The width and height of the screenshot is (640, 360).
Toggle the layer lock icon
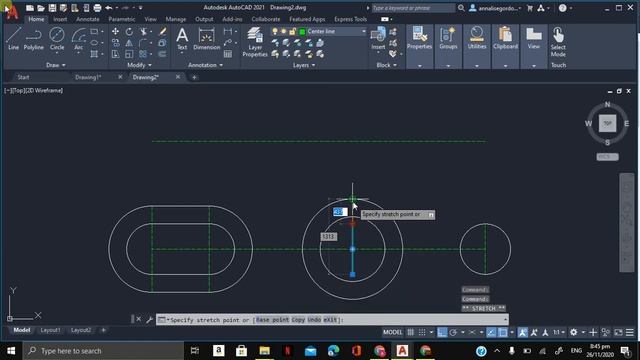[293, 31]
